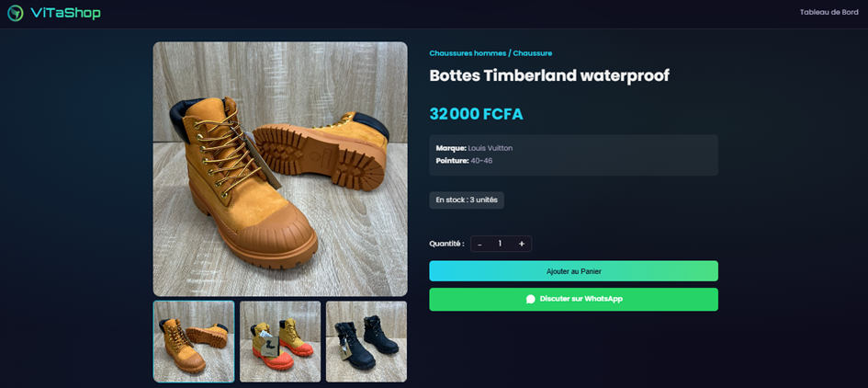The height and width of the screenshot is (388, 868).
Task: View the black boots thumbnail image
Action: (x=366, y=341)
